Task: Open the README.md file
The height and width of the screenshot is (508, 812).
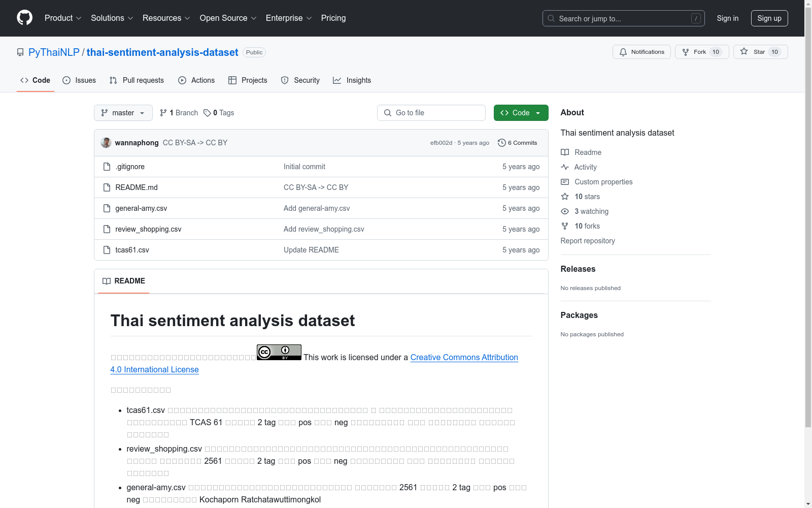Action: [x=137, y=187]
